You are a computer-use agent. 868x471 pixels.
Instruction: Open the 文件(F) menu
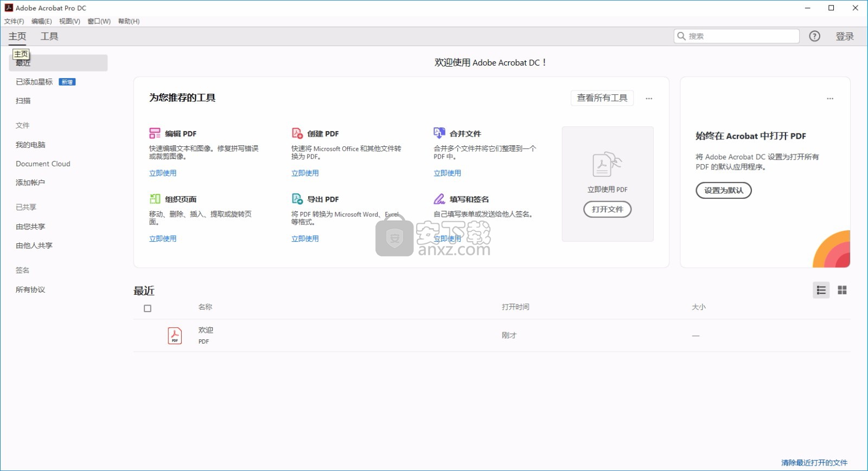click(x=14, y=21)
